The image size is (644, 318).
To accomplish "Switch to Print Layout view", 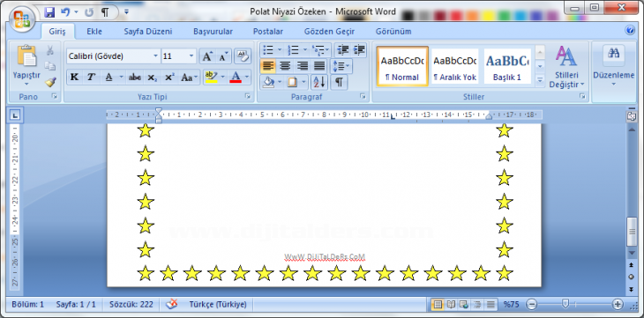I will click(x=438, y=305).
